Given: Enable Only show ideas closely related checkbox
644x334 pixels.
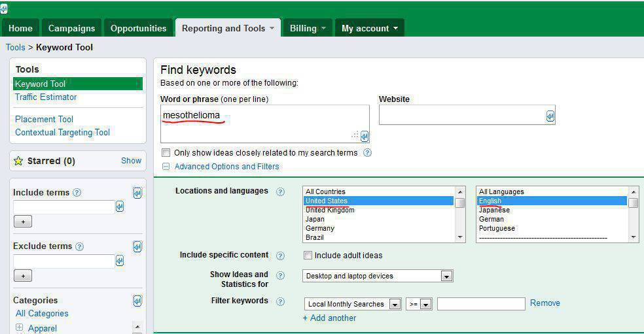Looking at the screenshot, I should point(166,153).
